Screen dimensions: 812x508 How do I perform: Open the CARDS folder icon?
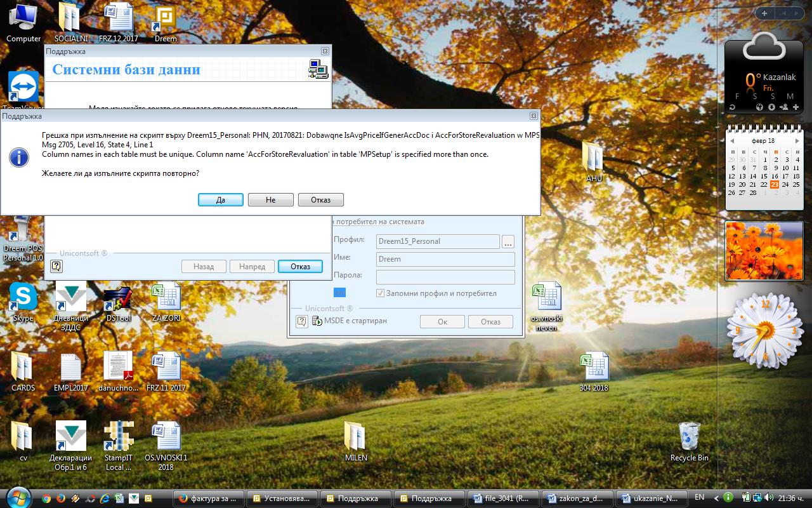[x=23, y=372]
